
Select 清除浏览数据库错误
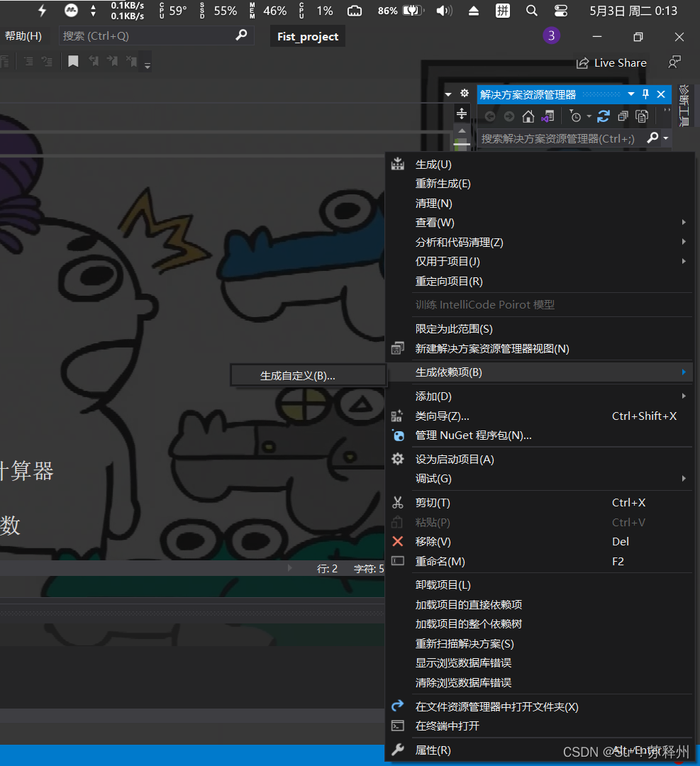[x=540, y=682]
